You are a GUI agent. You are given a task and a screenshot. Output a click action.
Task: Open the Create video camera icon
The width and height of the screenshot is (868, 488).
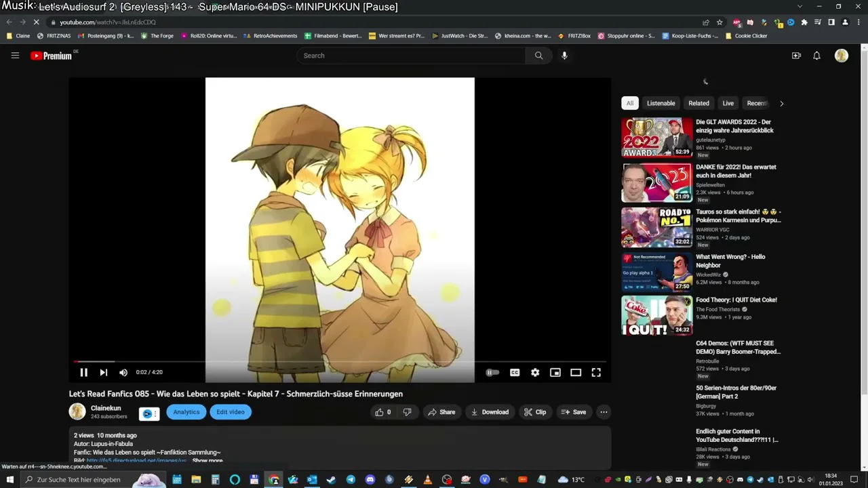pyautogui.click(x=796, y=56)
